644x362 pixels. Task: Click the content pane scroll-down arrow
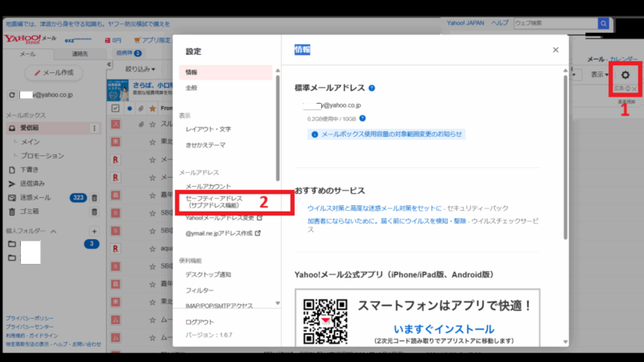click(x=565, y=341)
